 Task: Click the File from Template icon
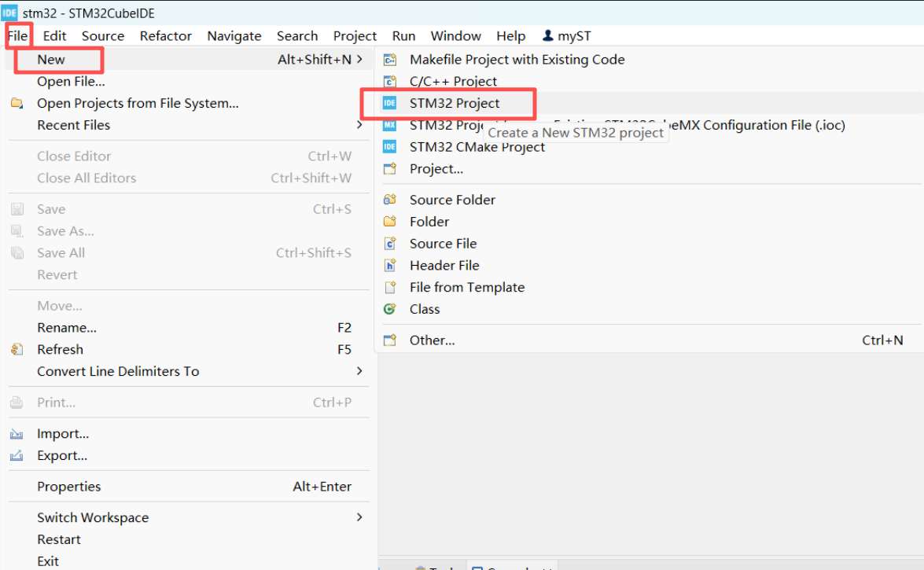[389, 287]
